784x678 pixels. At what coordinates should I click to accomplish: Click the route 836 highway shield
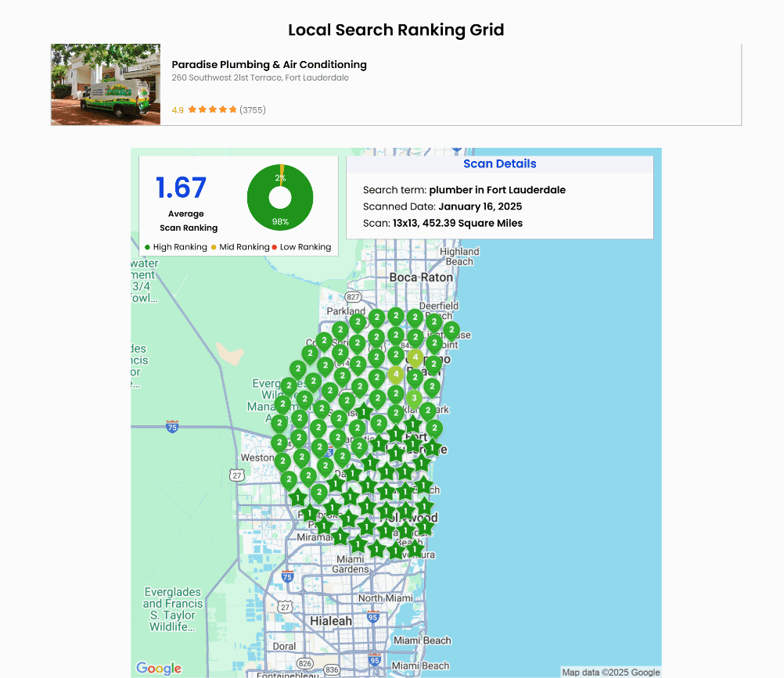pyautogui.click(x=332, y=669)
